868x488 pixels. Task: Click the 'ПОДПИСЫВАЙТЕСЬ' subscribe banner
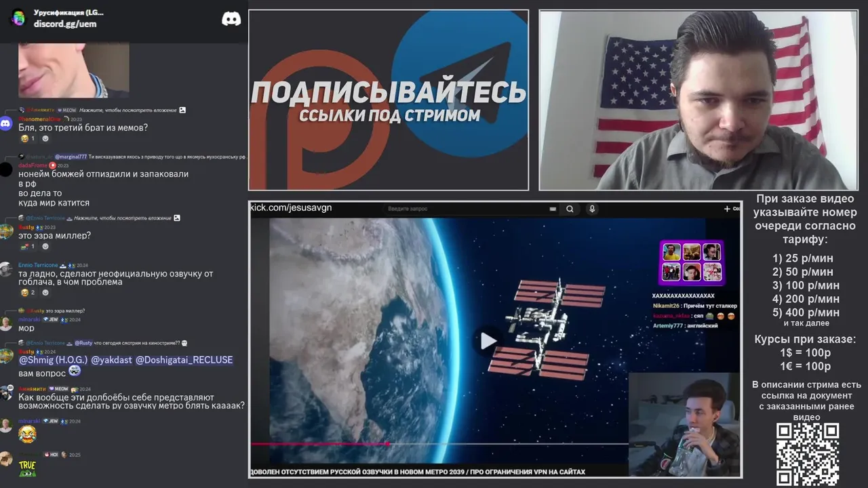(389, 92)
